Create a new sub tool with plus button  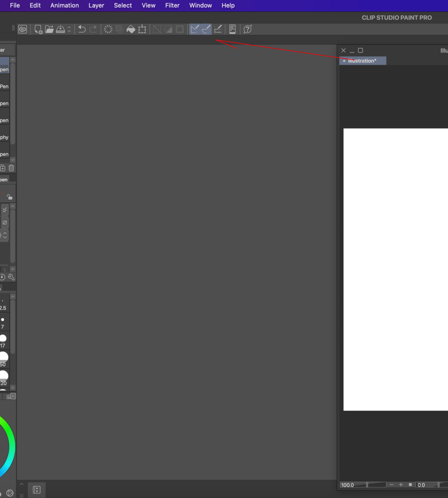[x=3, y=168]
